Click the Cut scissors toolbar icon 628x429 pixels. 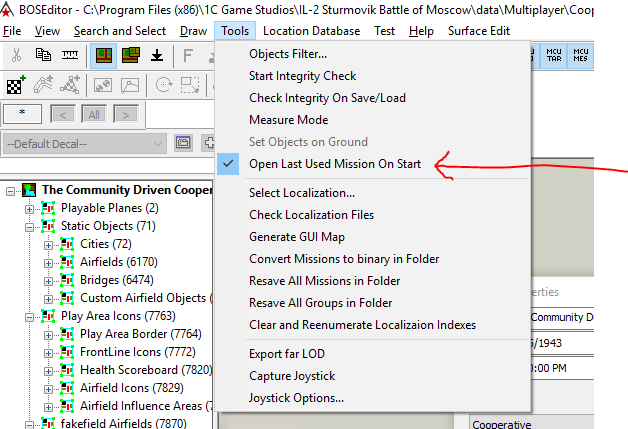[x=16, y=55]
